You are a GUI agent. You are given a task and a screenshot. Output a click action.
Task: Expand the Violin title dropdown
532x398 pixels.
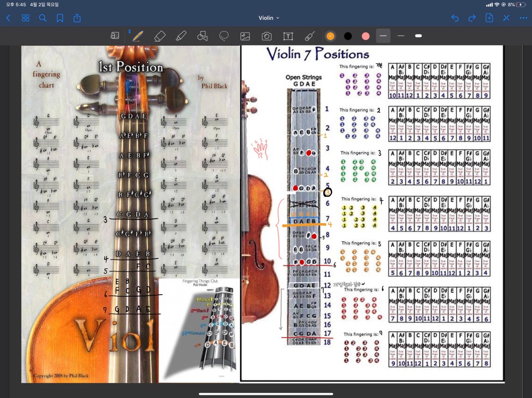click(x=269, y=18)
